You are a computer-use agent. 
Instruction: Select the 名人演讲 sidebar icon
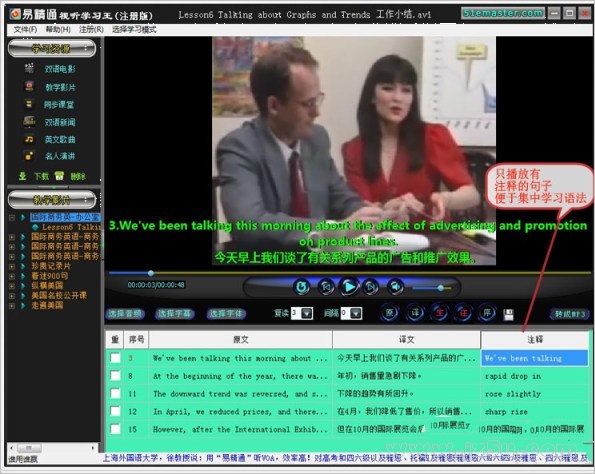tap(29, 156)
